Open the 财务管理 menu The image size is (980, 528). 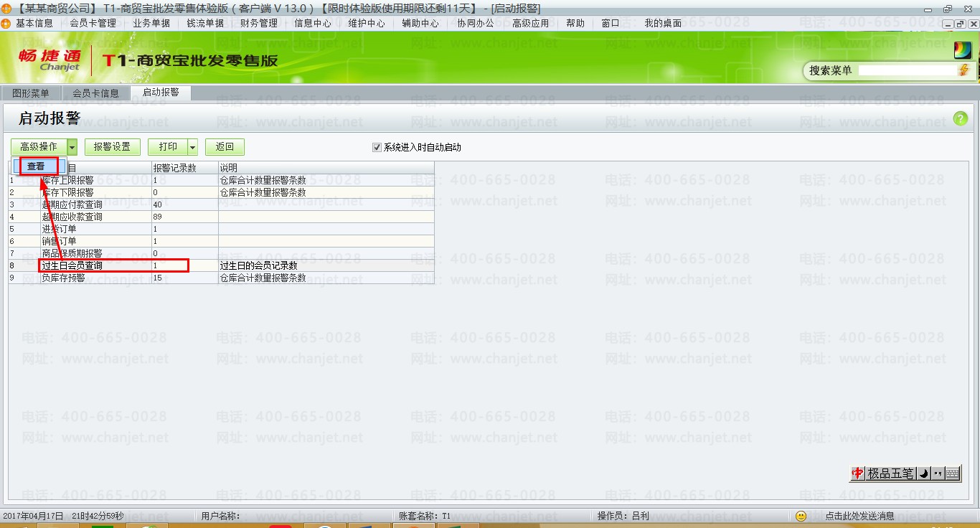click(x=258, y=23)
